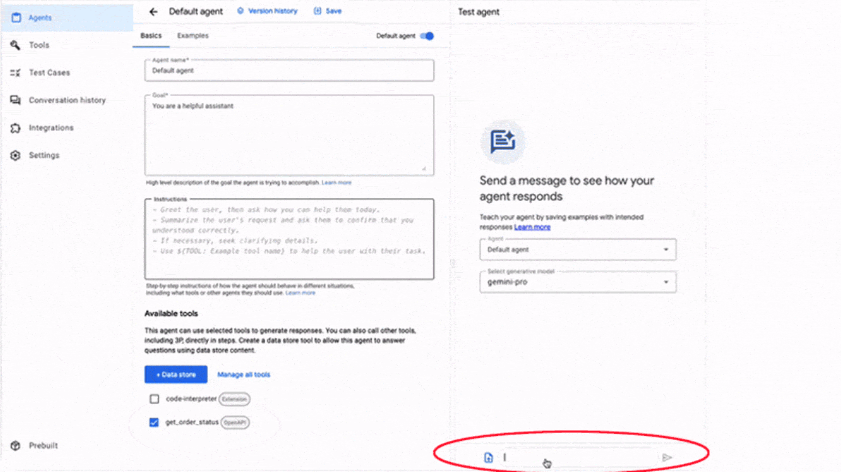841x472 pixels.
Task: Click the Test Cases list icon
Action: (16, 73)
